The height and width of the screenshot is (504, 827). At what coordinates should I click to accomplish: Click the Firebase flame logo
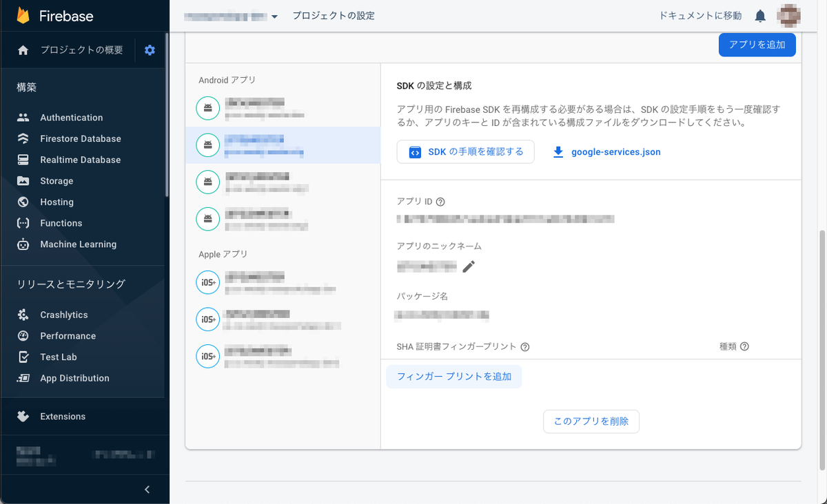coord(23,15)
